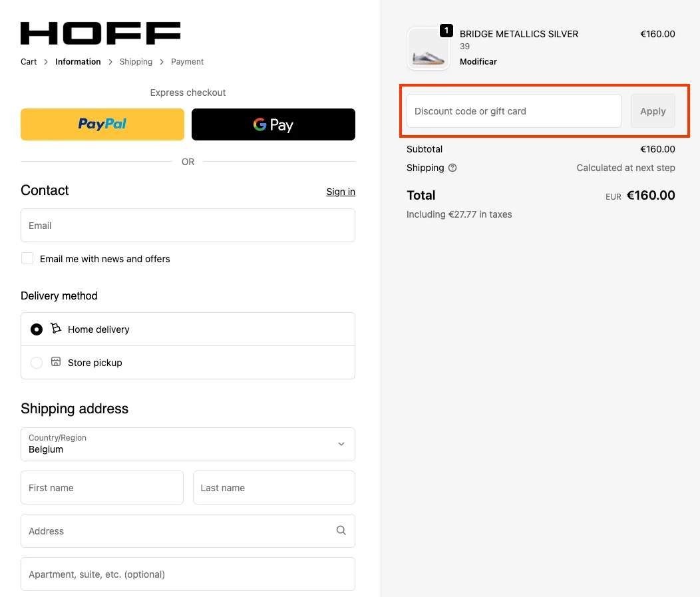The image size is (700, 597).
Task: Click the HOFF logo
Action: (100, 33)
